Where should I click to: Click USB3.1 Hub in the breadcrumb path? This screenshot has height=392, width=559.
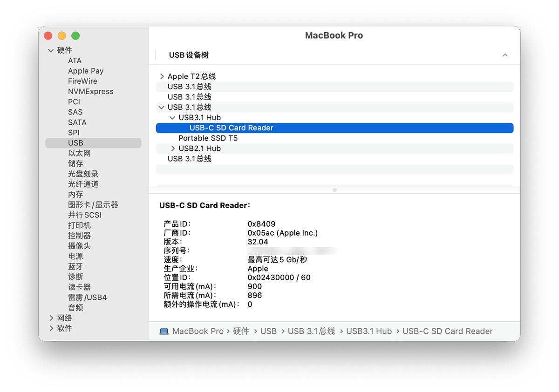coord(369,331)
